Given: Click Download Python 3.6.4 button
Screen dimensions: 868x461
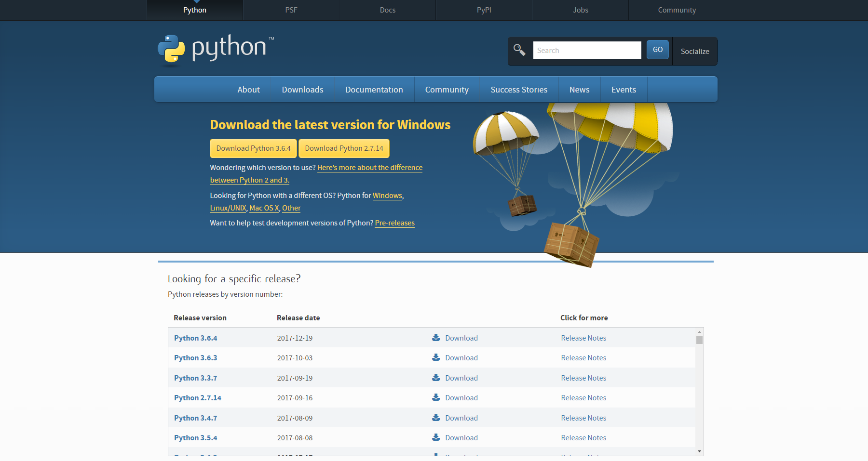Looking at the screenshot, I should 253,148.
